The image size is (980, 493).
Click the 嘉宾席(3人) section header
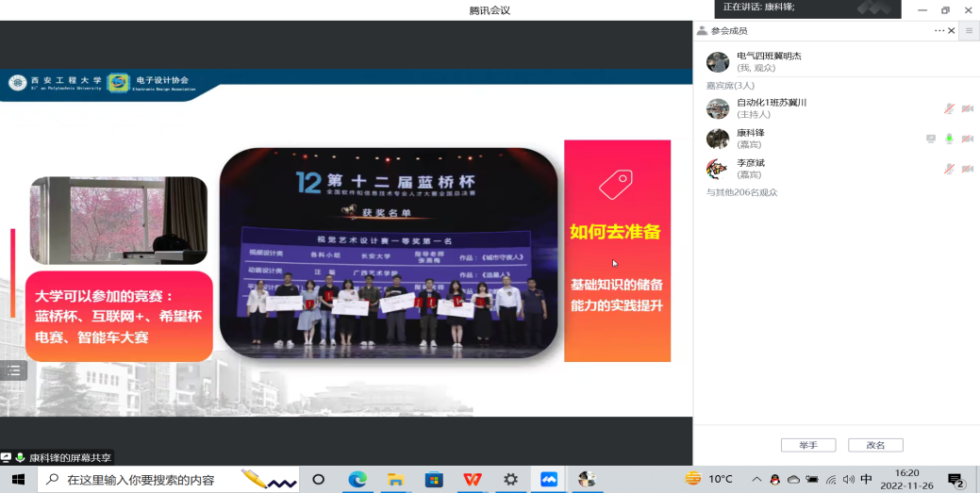click(730, 85)
